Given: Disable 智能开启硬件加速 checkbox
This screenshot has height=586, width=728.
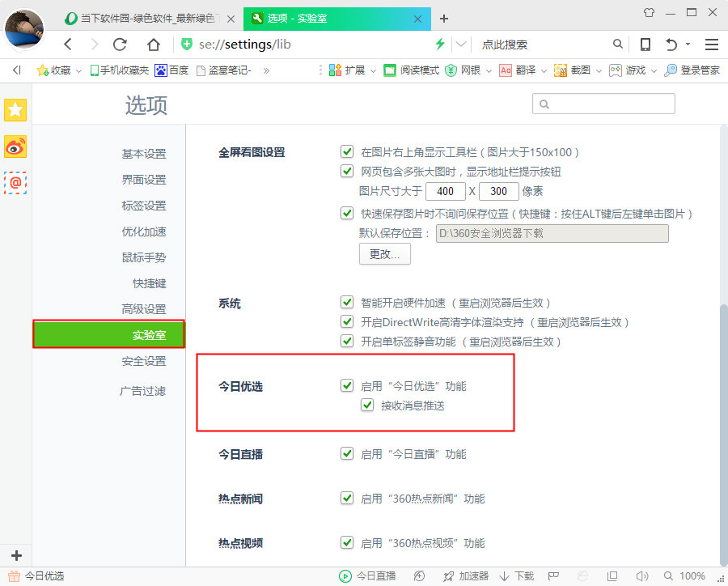Looking at the screenshot, I should (x=347, y=303).
